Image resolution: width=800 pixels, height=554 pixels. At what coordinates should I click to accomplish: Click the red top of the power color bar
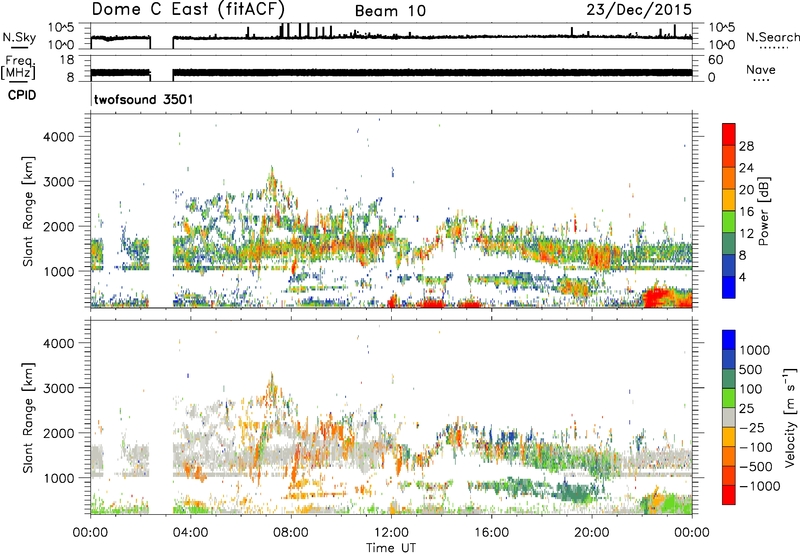coord(729,132)
